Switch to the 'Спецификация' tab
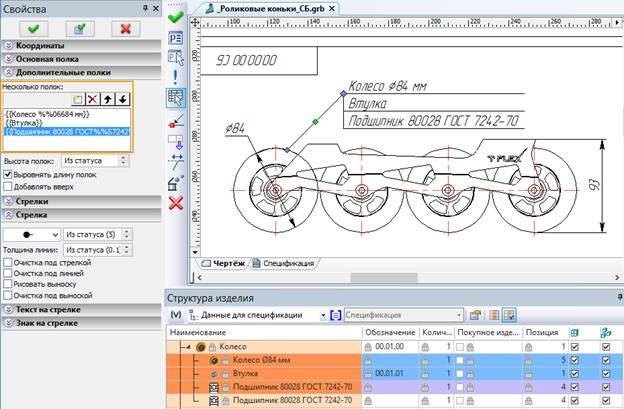Screen dimensions: 624x409 point(288,263)
